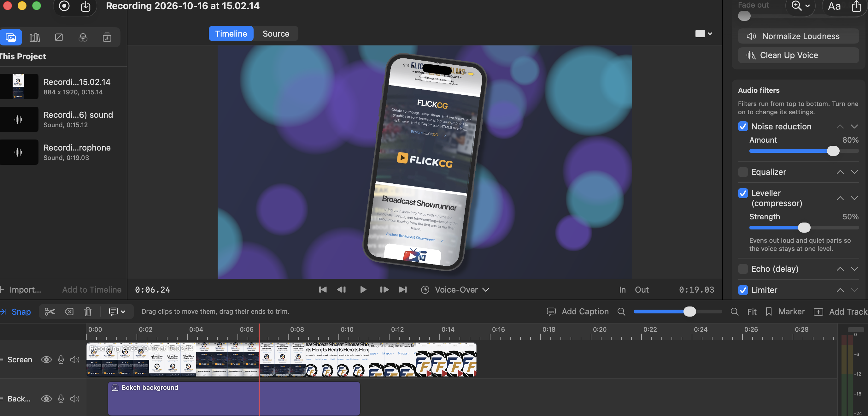Open the books/library sidebar icon
The image size is (868, 416).
point(35,37)
